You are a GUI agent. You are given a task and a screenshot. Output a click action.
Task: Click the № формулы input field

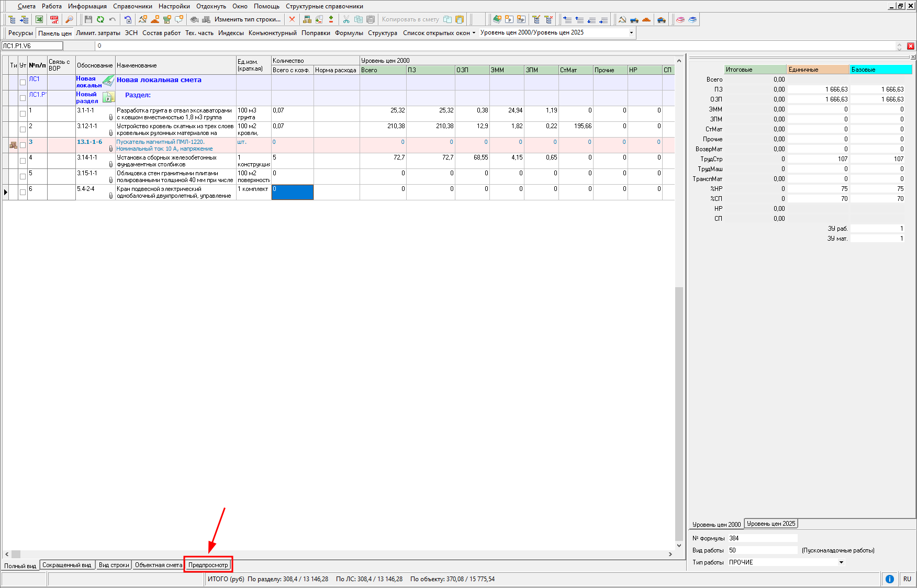[762, 538]
